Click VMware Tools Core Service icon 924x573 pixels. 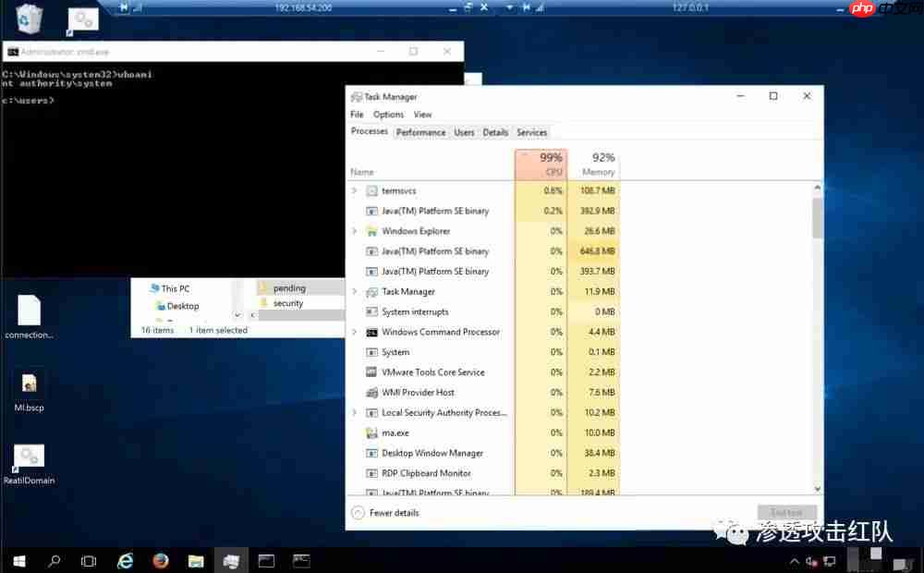pos(371,372)
